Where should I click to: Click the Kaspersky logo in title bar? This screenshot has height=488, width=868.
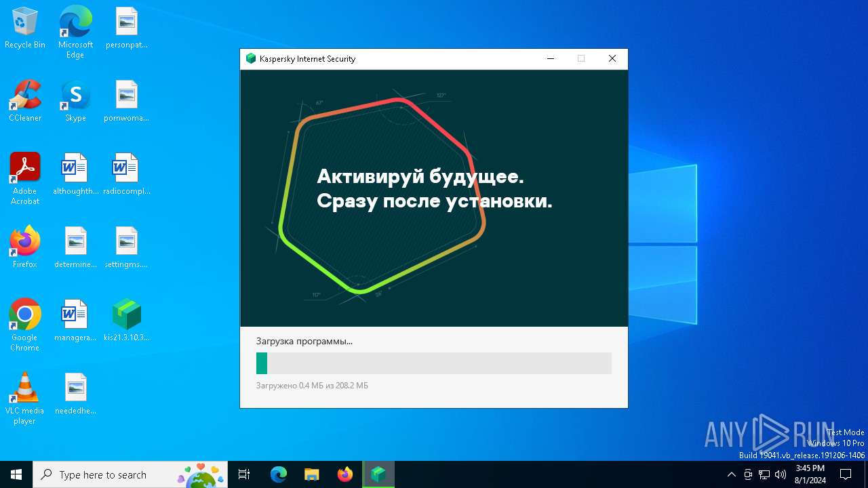point(251,59)
